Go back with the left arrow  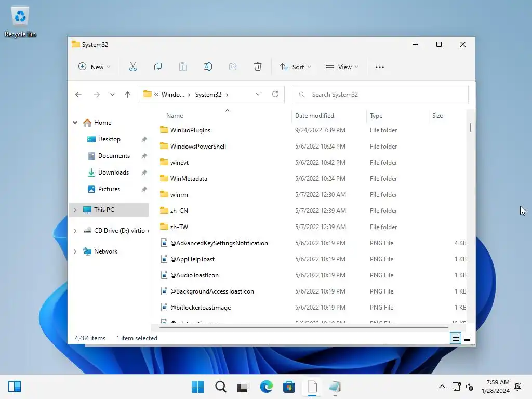pyautogui.click(x=78, y=95)
